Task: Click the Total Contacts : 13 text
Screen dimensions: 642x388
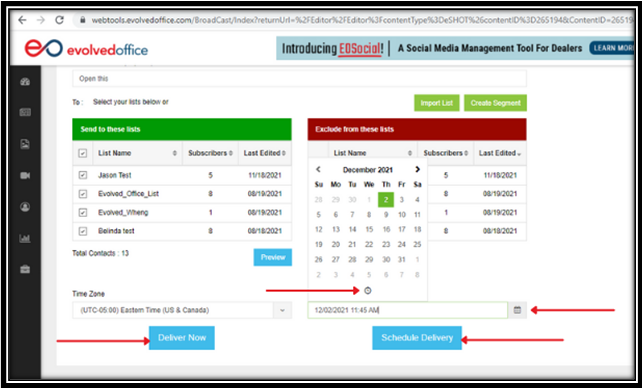Action: coord(100,253)
